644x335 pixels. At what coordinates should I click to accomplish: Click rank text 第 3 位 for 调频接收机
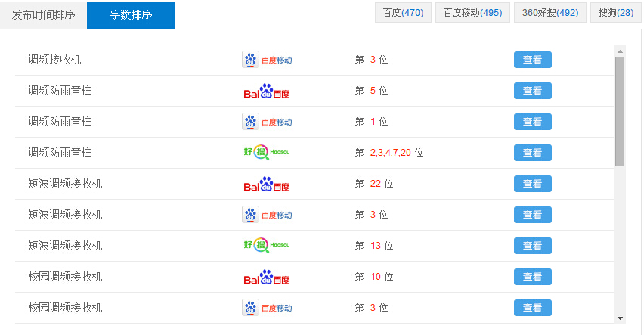point(371,60)
